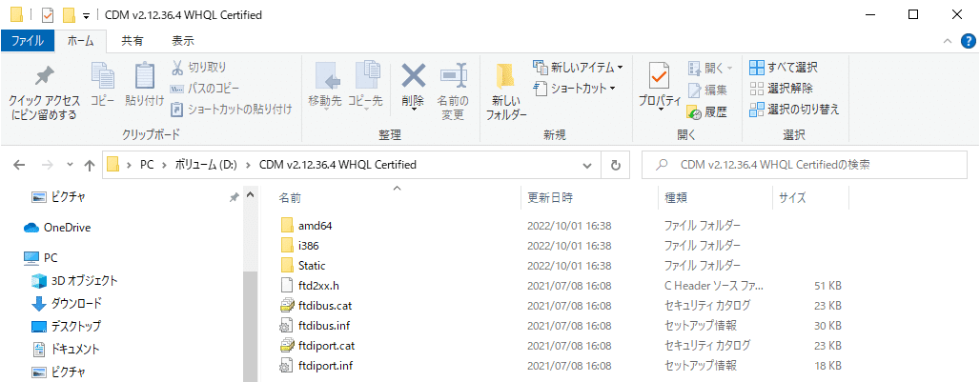Switch to the Home (ホーム) tab
Viewport: 980px width, 382px height.
[x=81, y=41]
